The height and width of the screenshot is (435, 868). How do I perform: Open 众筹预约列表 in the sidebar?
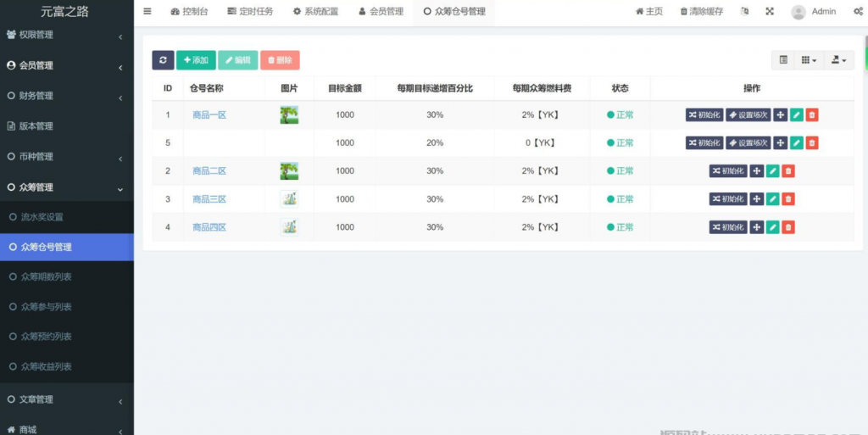click(66, 337)
